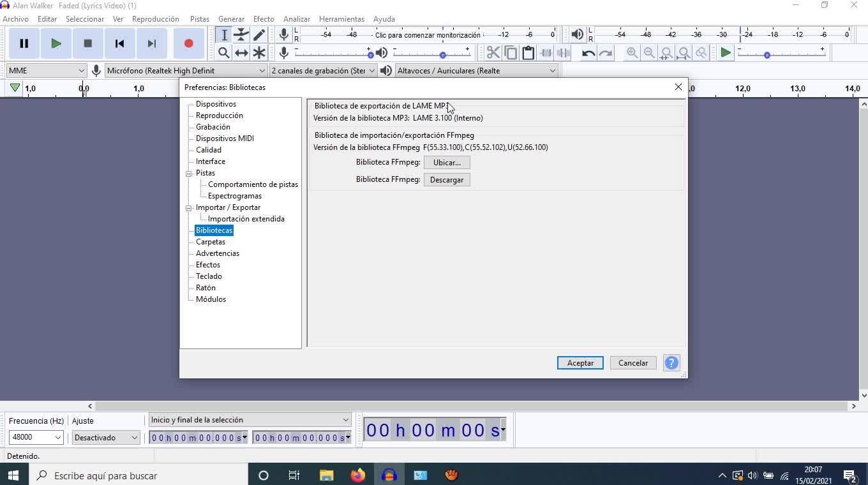This screenshot has width=868, height=485.
Task: Open File Explorer from the taskbar
Action: (327, 475)
